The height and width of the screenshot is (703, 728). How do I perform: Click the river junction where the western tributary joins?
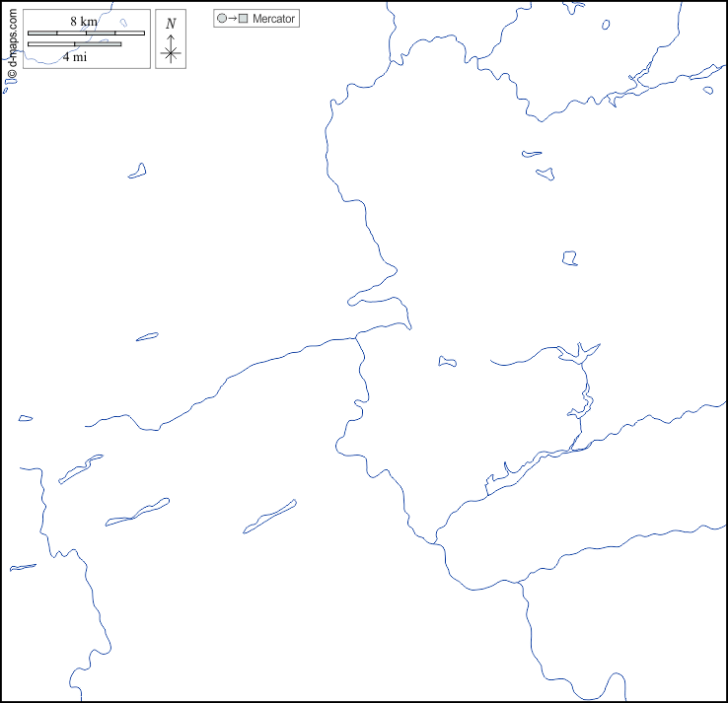pos(357,338)
